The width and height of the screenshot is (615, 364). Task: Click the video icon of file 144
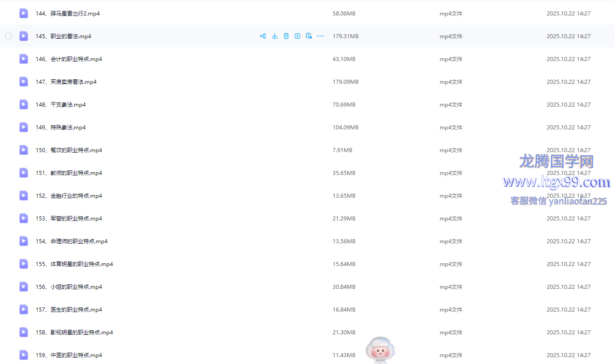24,13
